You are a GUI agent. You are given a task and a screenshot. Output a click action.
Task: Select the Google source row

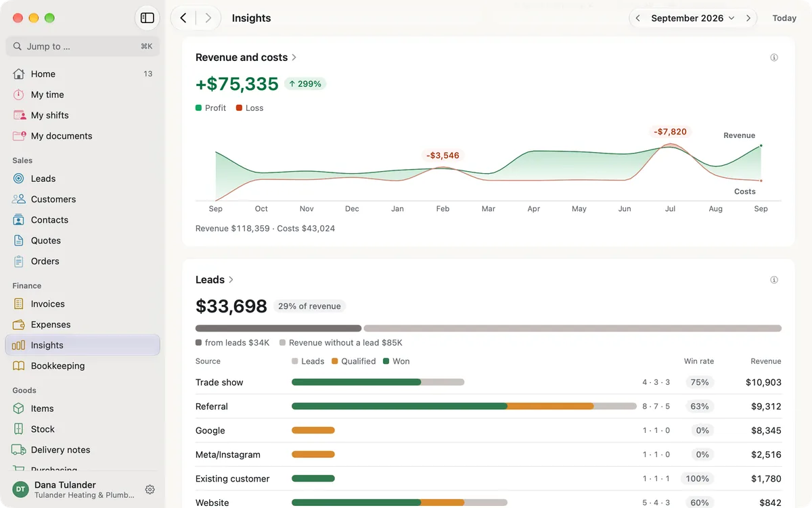(489, 430)
